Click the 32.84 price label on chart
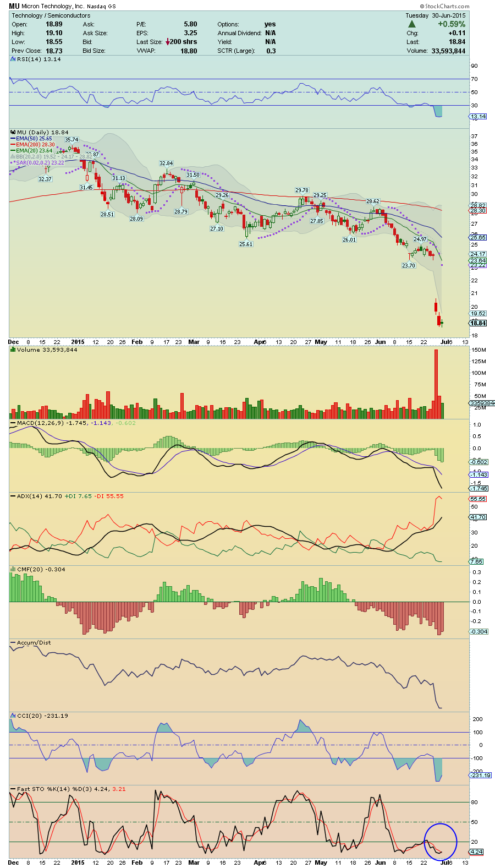Image resolution: width=495 pixels, height=868 pixels. [x=166, y=163]
